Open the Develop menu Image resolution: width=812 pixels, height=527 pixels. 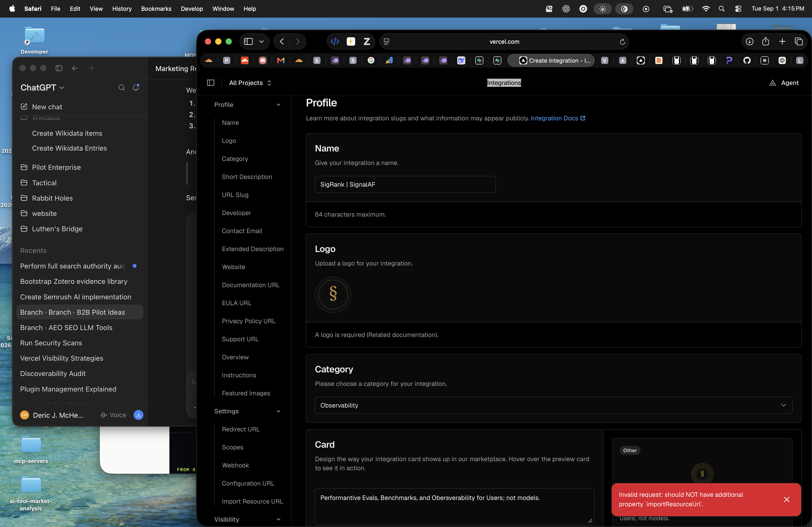point(192,9)
